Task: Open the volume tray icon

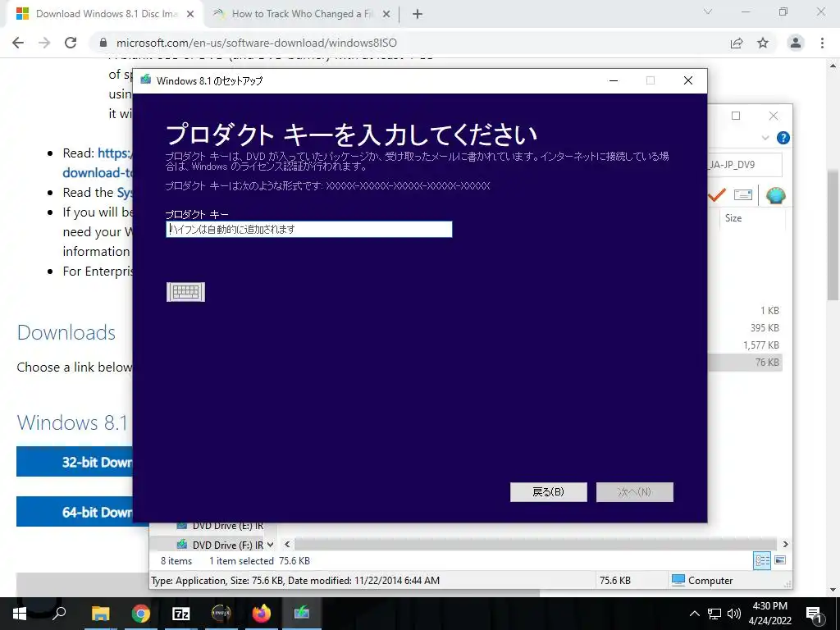Action: tap(734, 614)
